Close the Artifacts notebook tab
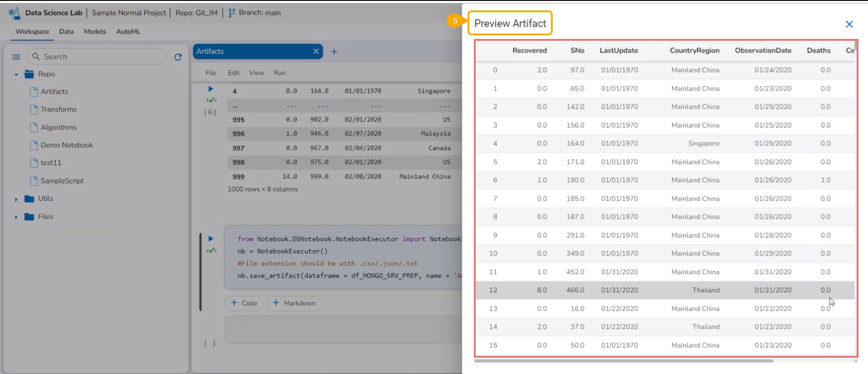The height and width of the screenshot is (374, 868). pyautogui.click(x=316, y=52)
